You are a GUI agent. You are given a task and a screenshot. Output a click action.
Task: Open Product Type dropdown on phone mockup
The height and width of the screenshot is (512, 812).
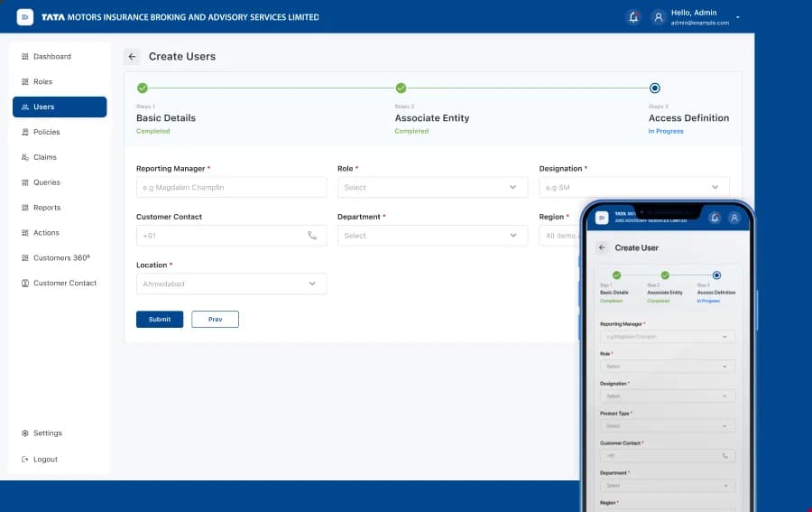tap(668, 426)
